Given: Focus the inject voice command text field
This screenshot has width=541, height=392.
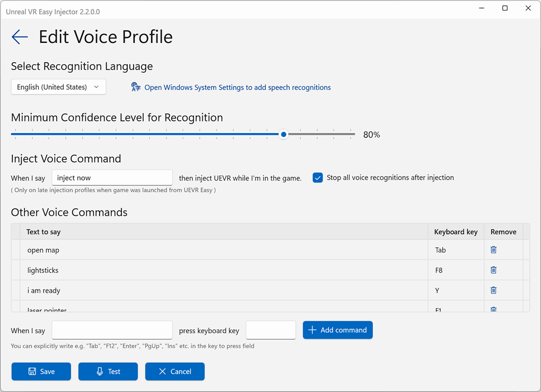Looking at the screenshot, I should (112, 178).
